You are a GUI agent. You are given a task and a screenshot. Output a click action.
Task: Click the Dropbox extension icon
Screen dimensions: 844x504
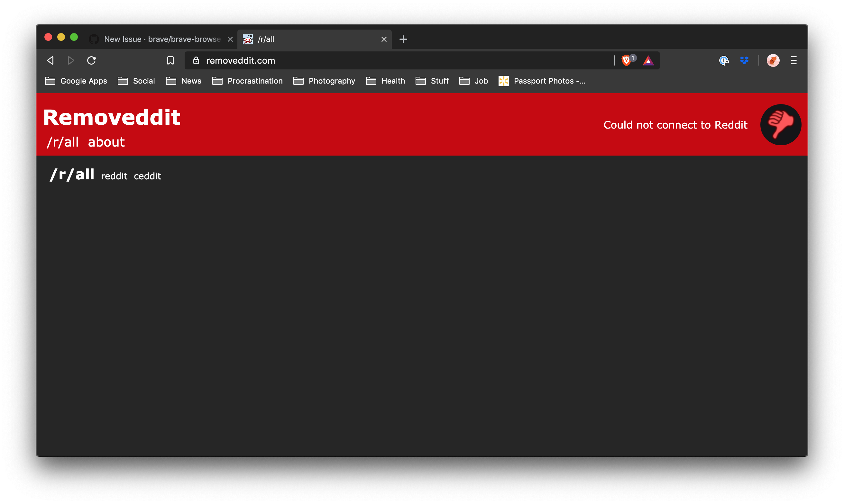(x=744, y=60)
